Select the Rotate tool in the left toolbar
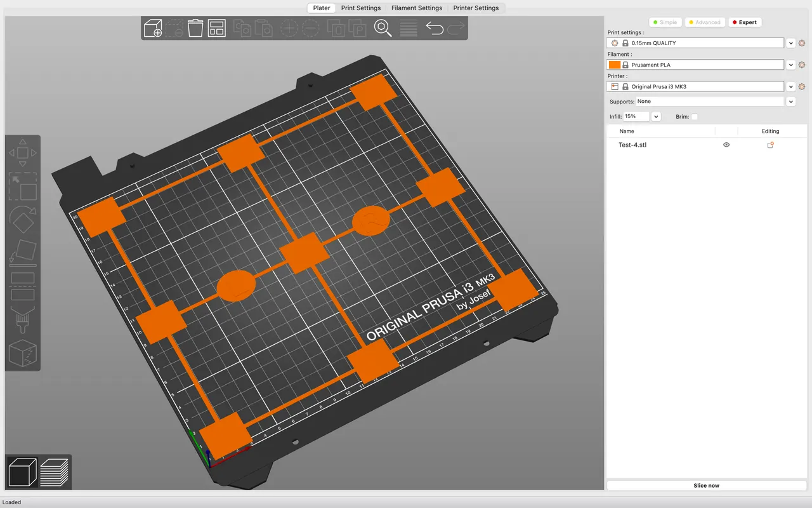The width and height of the screenshot is (812, 508). click(x=23, y=219)
